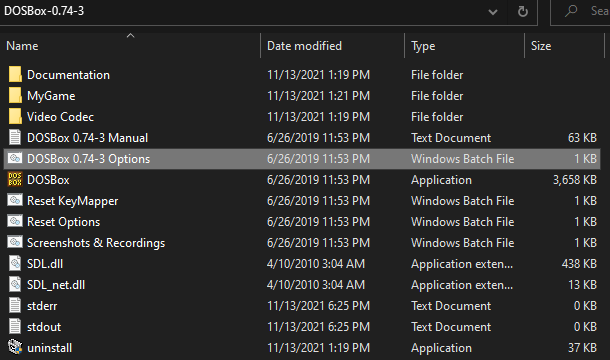Refresh the folder using the reload icon
610x360 pixels.
pyautogui.click(x=523, y=12)
